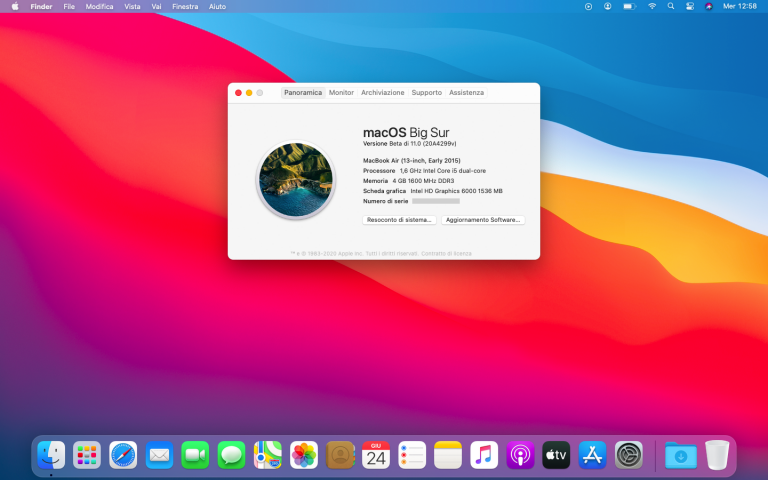768x480 pixels.
Task: Launch Music from the Dock
Action: (x=484, y=455)
